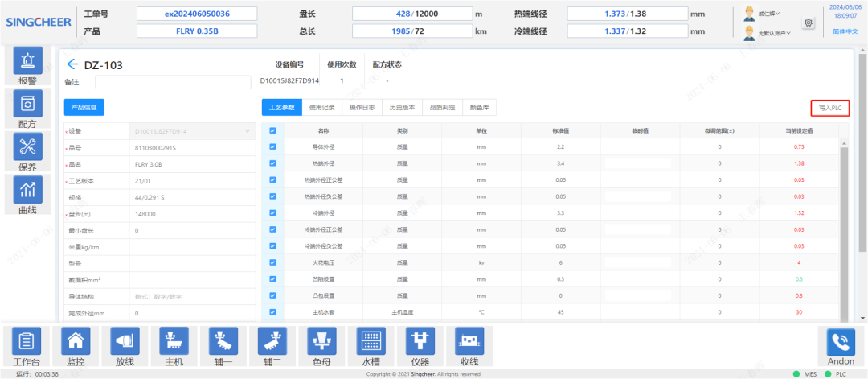Viewport: 868px width, 379px height.
Task: Click the SINGCHEER logo
Action: point(39,23)
